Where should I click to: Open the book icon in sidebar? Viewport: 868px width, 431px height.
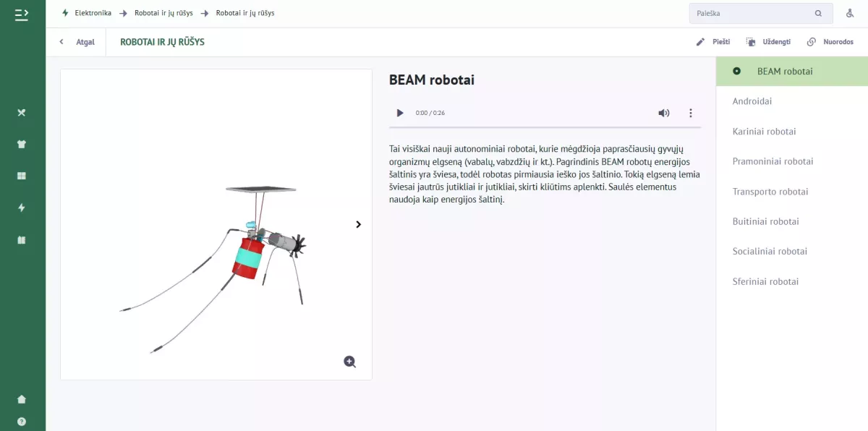(22, 240)
